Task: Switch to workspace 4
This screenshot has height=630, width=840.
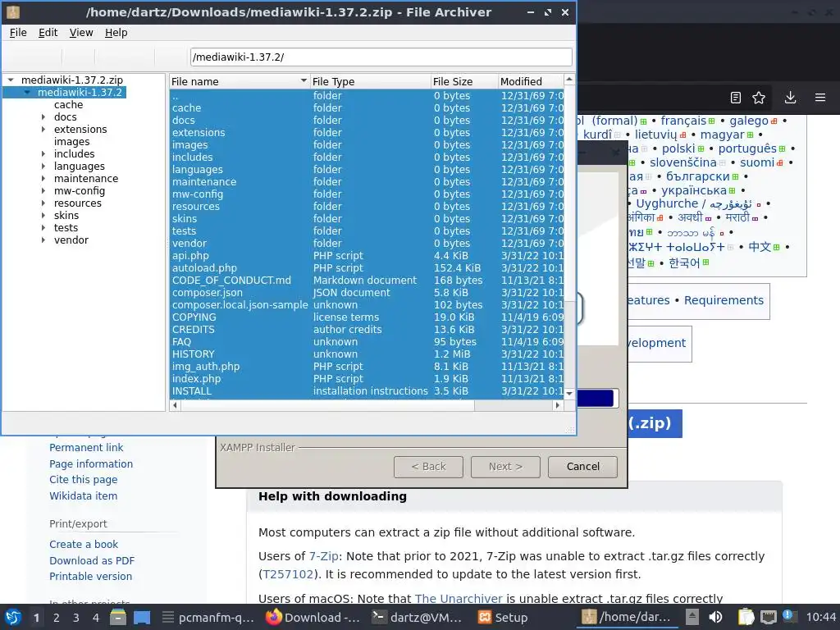Action: coord(96,618)
